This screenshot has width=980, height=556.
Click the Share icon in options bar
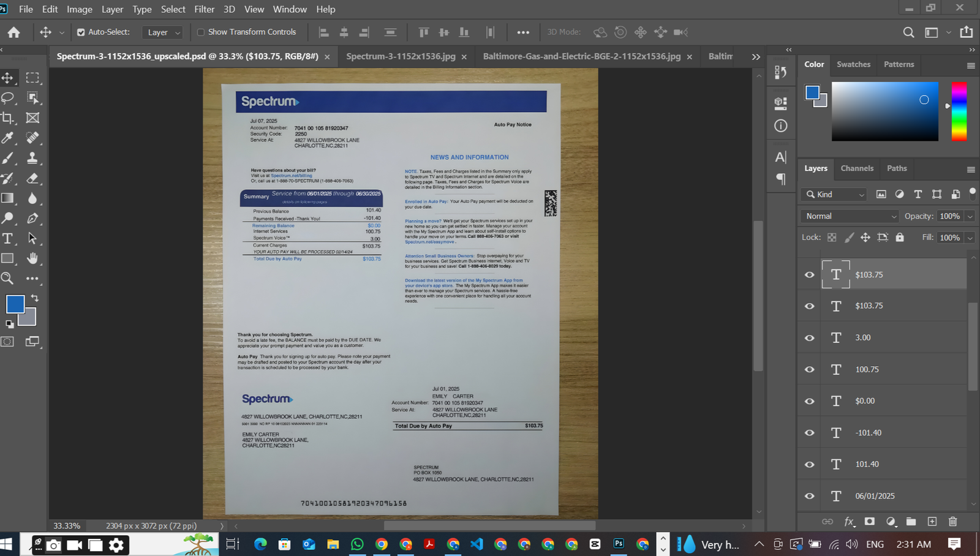[x=967, y=32]
